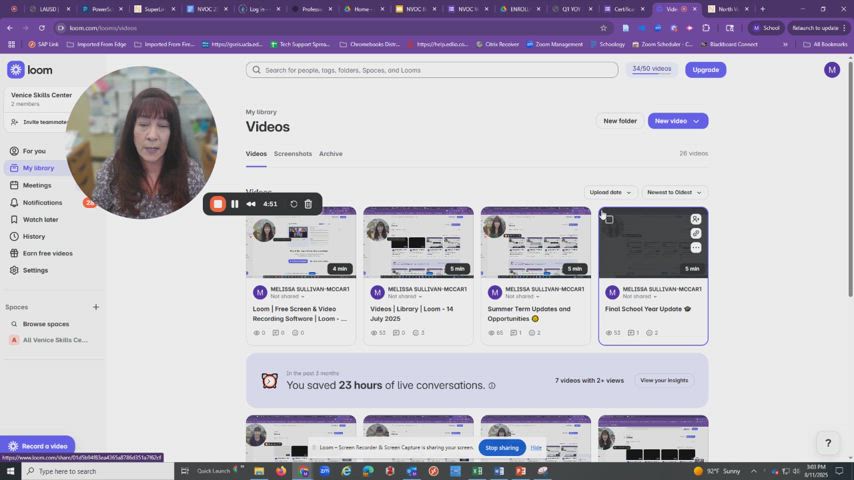854x480 pixels.
Task: Pause the Loom recording
Action: pyautogui.click(x=235, y=204)
